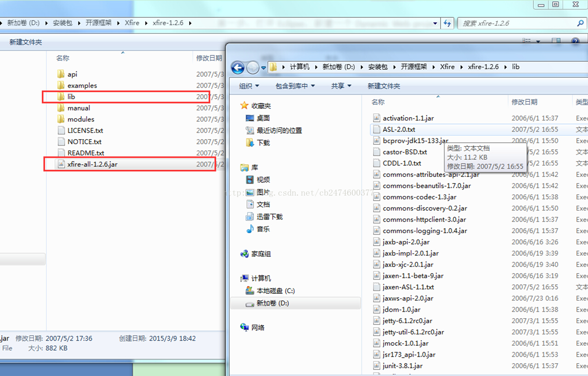
Task: Click Xfire in the lib window address bar
Action: [447, 67]
